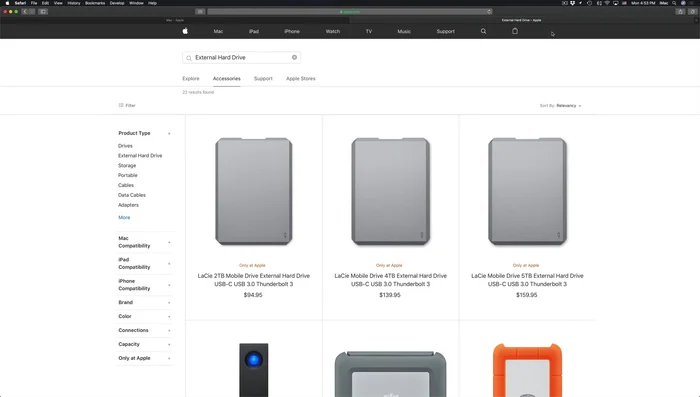Click the $139.95 price text
Image resolution: width=700 pixels, height=397 pixels.
click(390, 295)
